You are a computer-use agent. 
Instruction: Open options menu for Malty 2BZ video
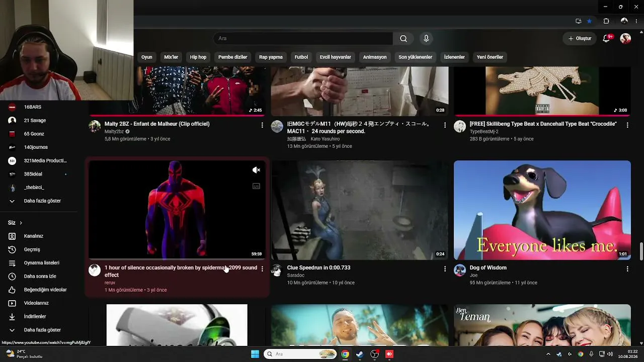pyautogui.click(x=262, y=125)
